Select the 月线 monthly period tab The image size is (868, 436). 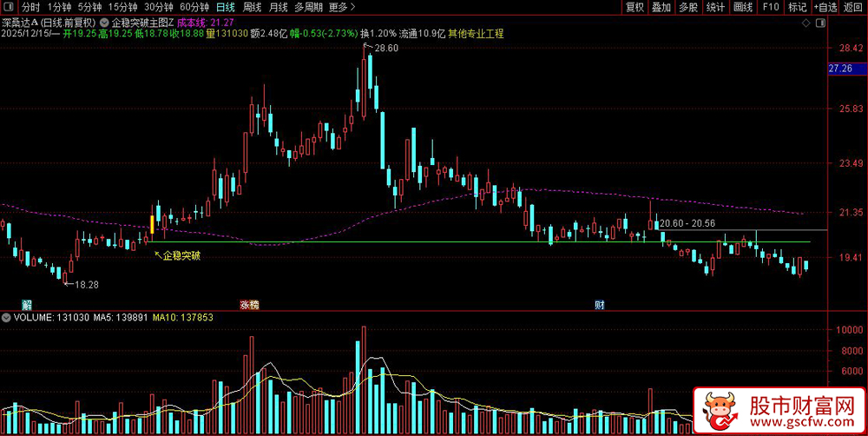278,7
